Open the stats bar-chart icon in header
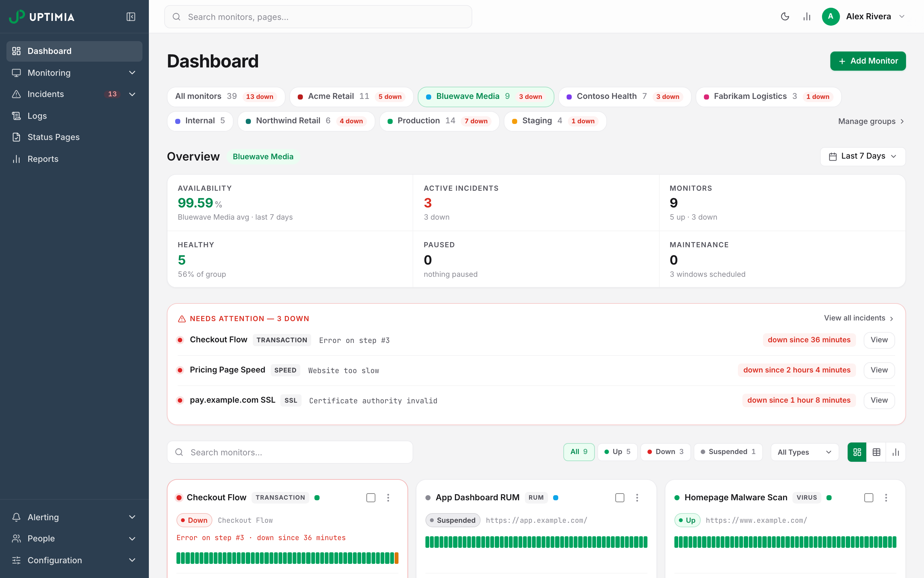The width and height of the screenshot is (924, 578). click(x=806, y=16)
